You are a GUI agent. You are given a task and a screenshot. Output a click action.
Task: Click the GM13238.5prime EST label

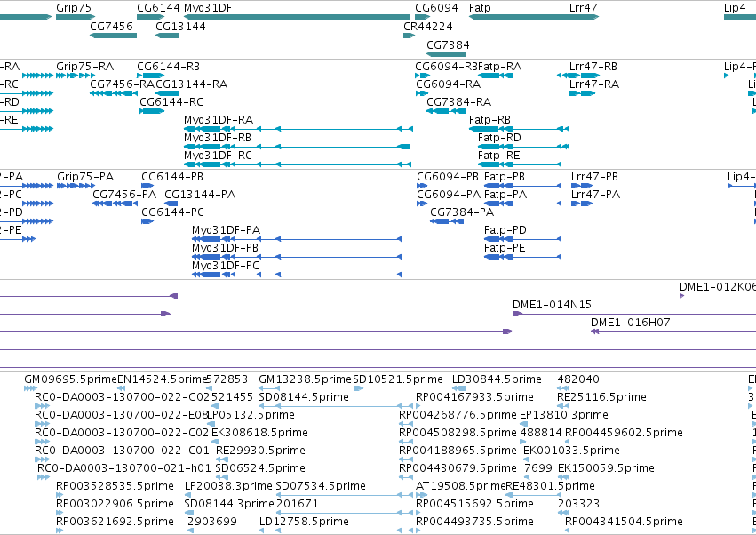pos(305,379)
